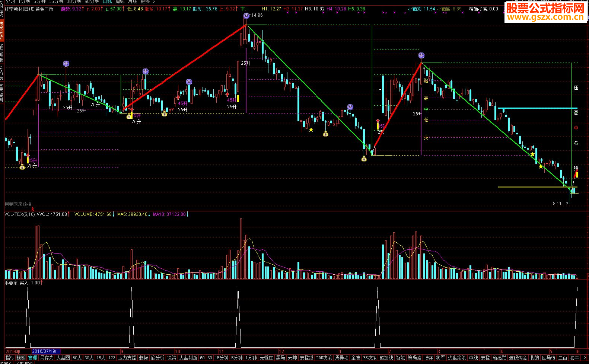
Task: Select the 月线 monthly period
Action: [x=133, y=2]
